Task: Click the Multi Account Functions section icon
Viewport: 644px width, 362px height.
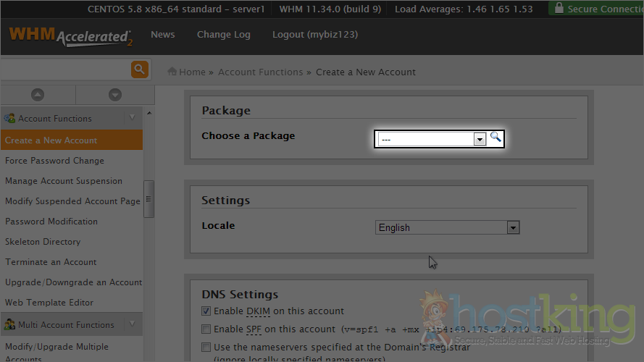Action: click(x=10, y=325)
